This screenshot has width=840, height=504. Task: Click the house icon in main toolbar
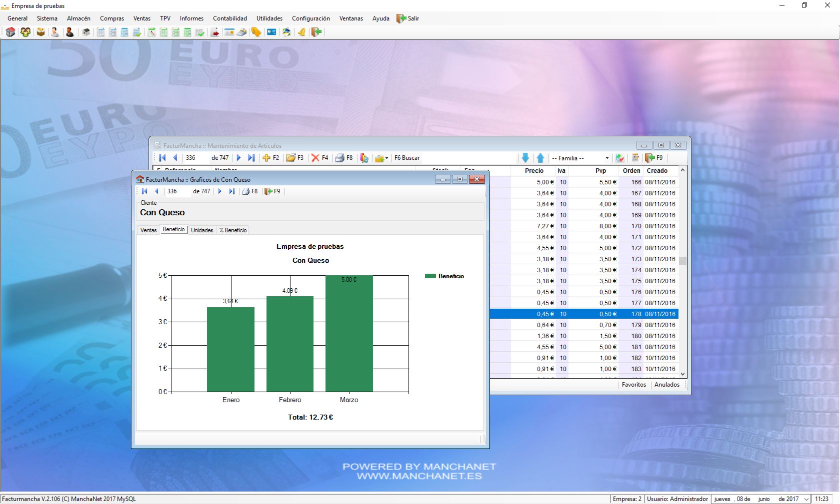(x=10, y=32)
